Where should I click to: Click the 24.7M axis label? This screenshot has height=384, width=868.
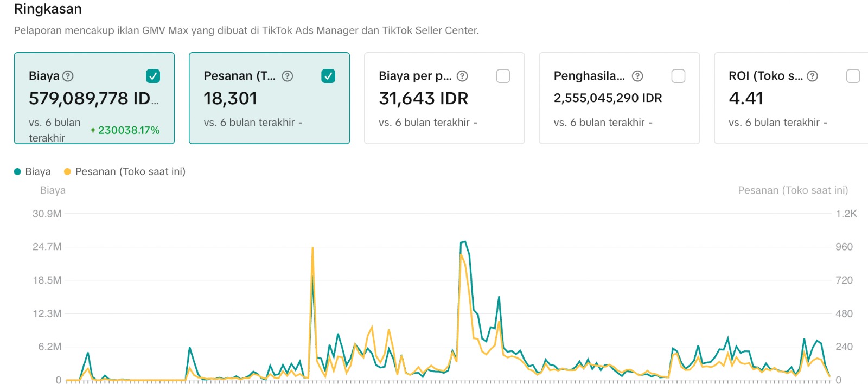[47, 247]
